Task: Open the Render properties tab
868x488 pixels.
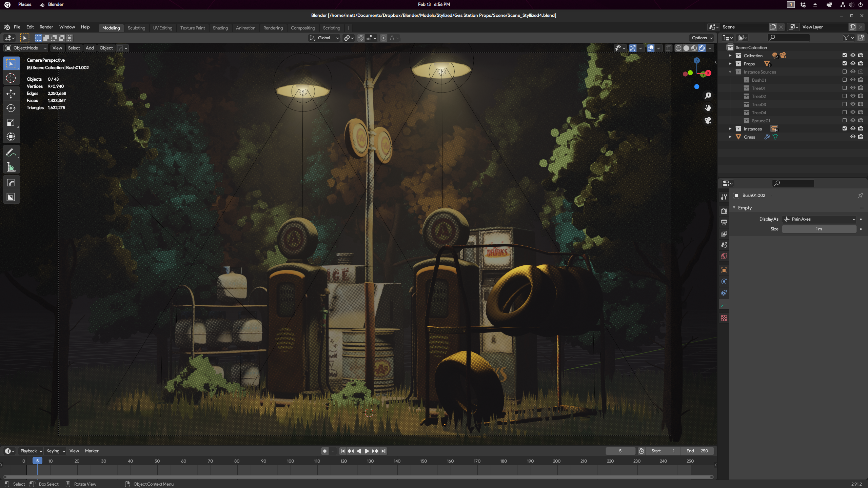Action: [x=724, y=211]
